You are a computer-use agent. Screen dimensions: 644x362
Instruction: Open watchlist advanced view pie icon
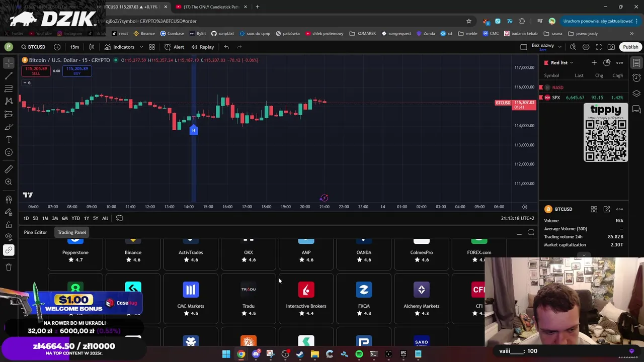(607, 62)
